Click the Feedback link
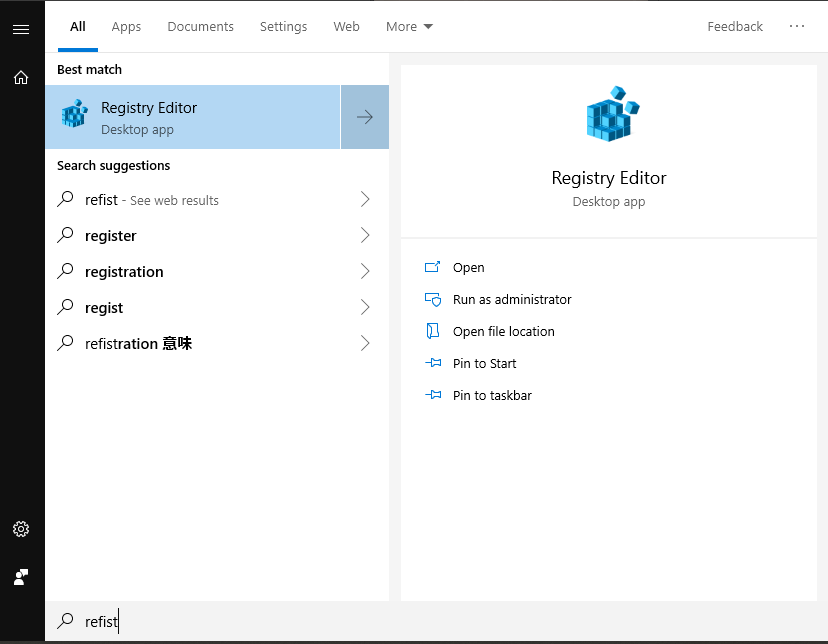Screen dimensions: 828x644 [735, 26]
